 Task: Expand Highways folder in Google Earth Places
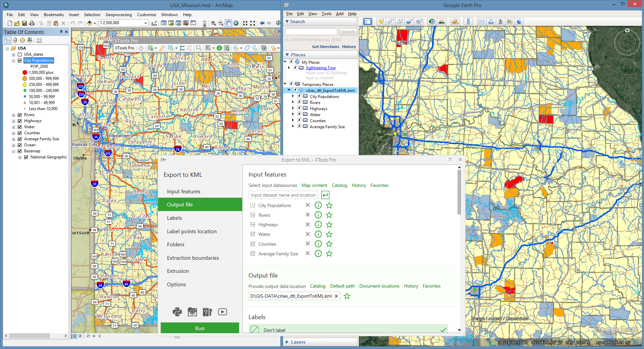[x=293, y=108]
